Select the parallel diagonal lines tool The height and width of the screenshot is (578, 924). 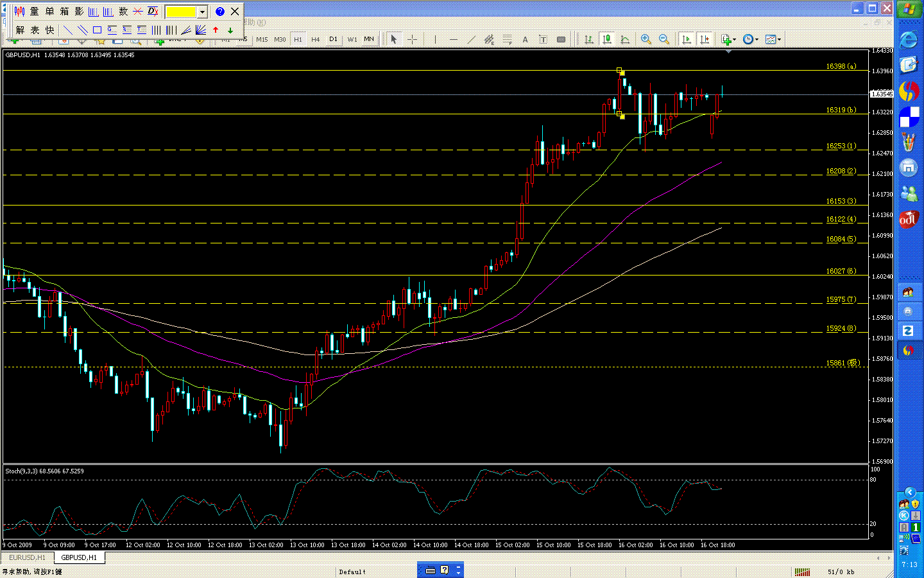click(82, 30)
